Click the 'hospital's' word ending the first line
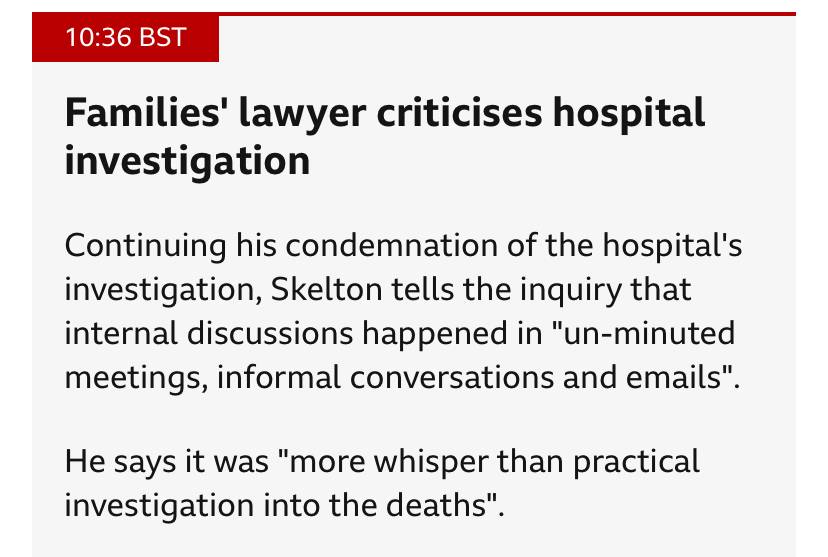This screenshot has width=828, height=557. (x=672, y=246)
